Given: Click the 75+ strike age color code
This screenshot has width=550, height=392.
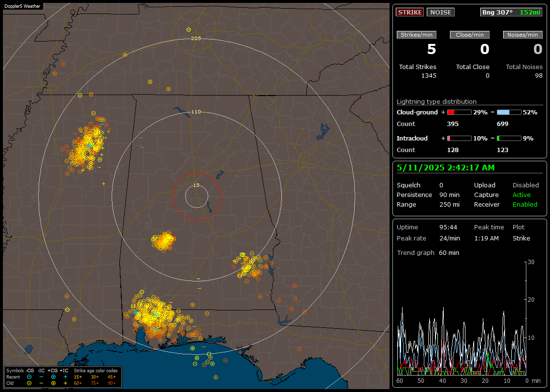Looking at the screenshot, I should click(x=95, y=383).
